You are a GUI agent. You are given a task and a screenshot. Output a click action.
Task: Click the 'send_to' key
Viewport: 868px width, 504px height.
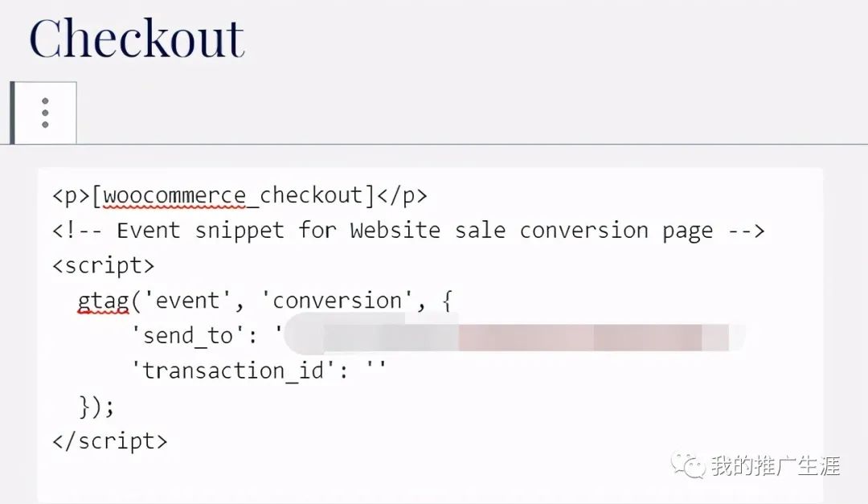[188, 335]
